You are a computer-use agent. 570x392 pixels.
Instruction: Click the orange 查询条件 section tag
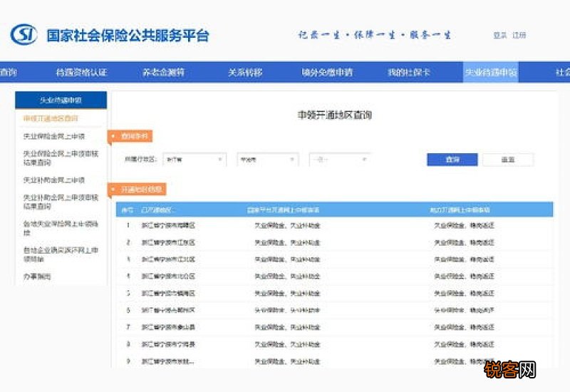(130, 136)
